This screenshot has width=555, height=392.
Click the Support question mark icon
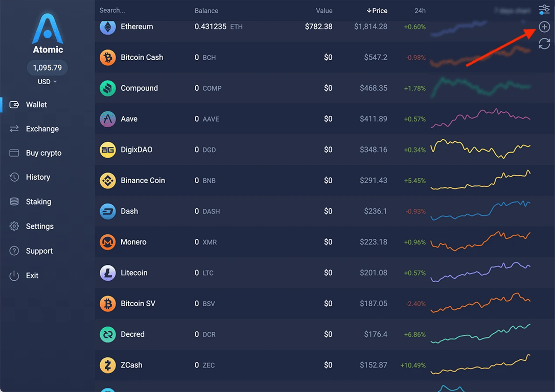14,251
